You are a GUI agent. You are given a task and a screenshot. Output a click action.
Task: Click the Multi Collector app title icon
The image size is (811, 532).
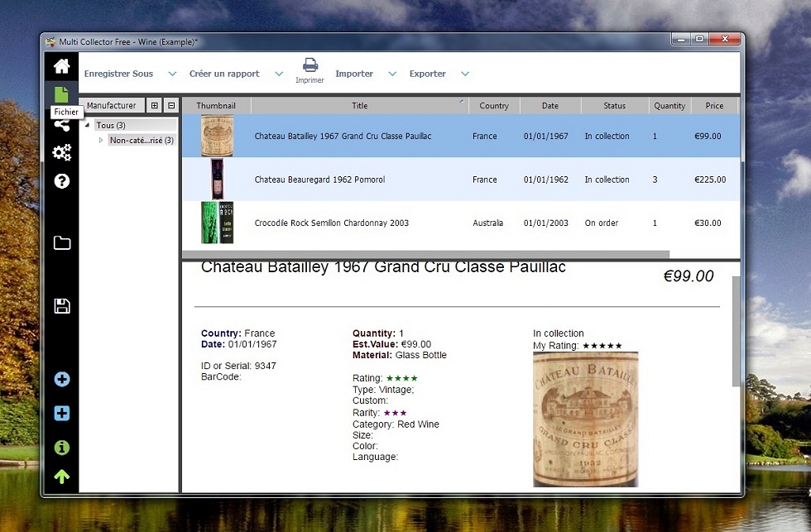[50, 42]
